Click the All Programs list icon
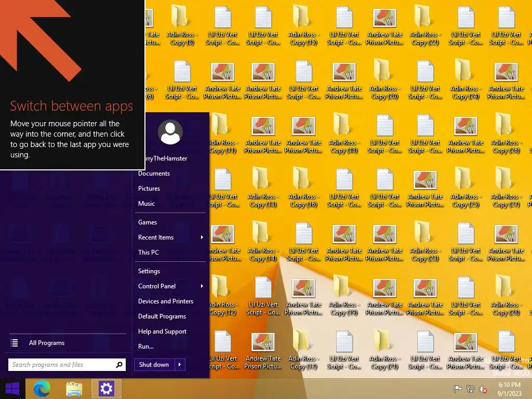532x399 pixels. (14, 343)
